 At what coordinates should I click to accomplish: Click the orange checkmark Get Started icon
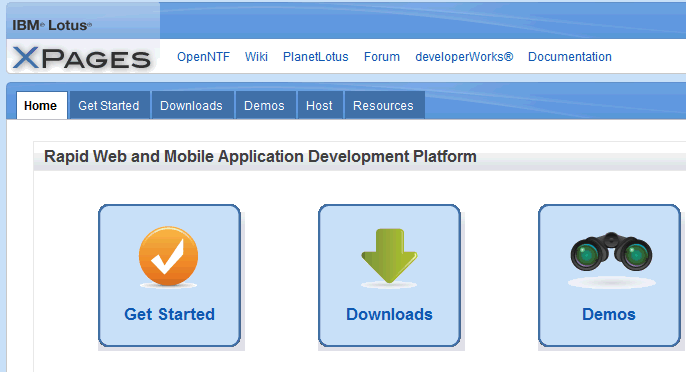tap(168, 256)
